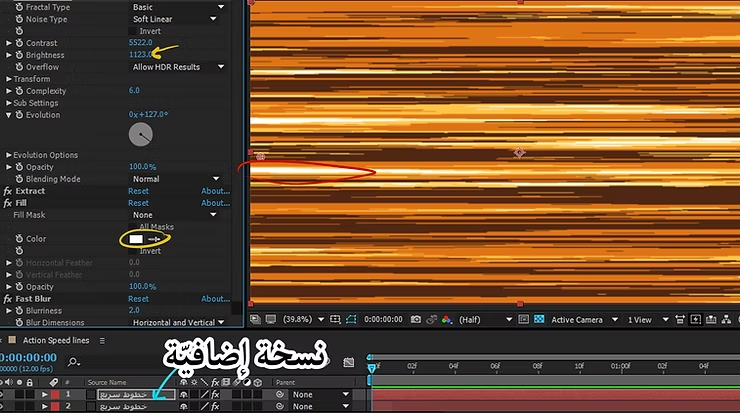Screen dimensions: 740x413
Task: Open the Active Camera dropdown
Action: click(584, 320)
